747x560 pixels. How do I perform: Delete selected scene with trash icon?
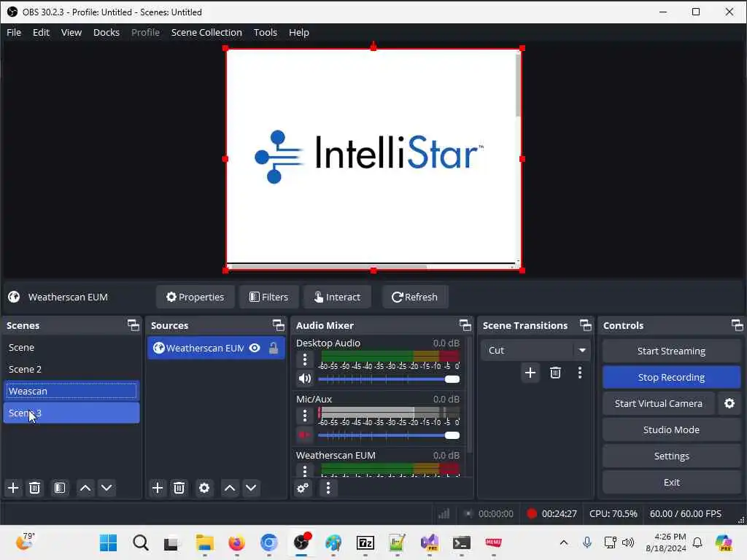(x=35, y=488)
